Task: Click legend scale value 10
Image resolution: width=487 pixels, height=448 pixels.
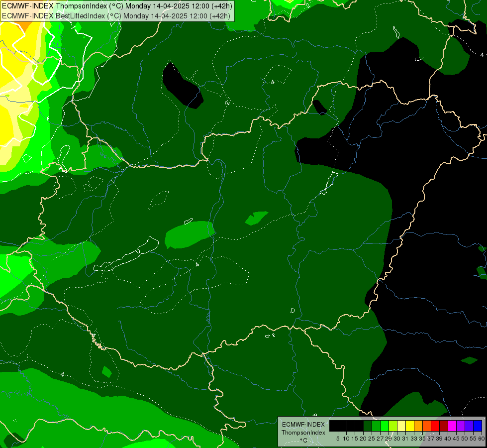Action: [x=346, y=439]
